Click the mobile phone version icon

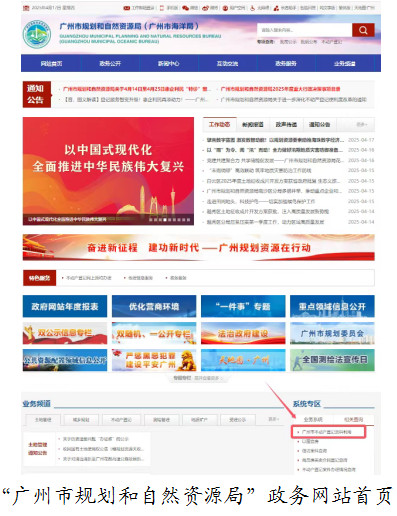click(x=162, y=8)
